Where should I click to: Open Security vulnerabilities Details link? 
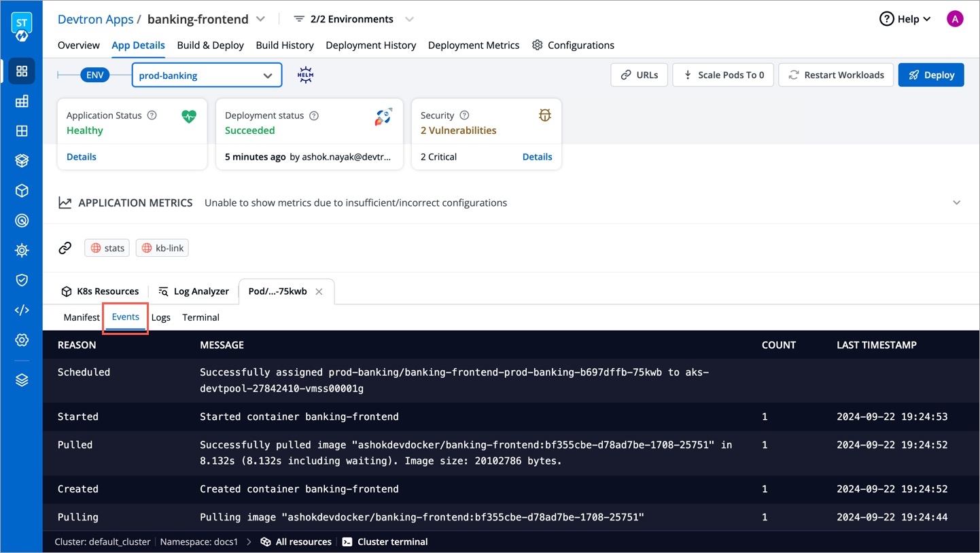[537, 157]
